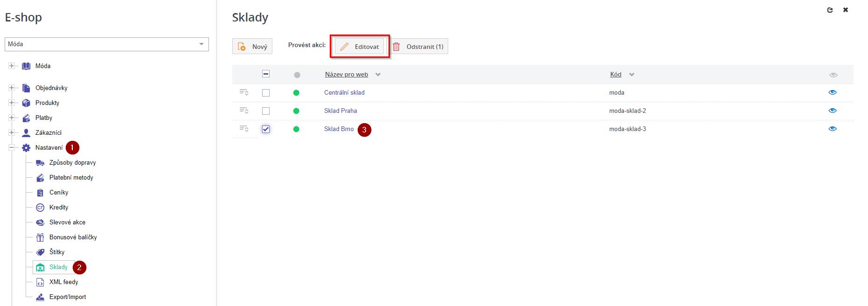Click the Štítky tag icon
Screen dimensions: 868x306
[40, 252]
